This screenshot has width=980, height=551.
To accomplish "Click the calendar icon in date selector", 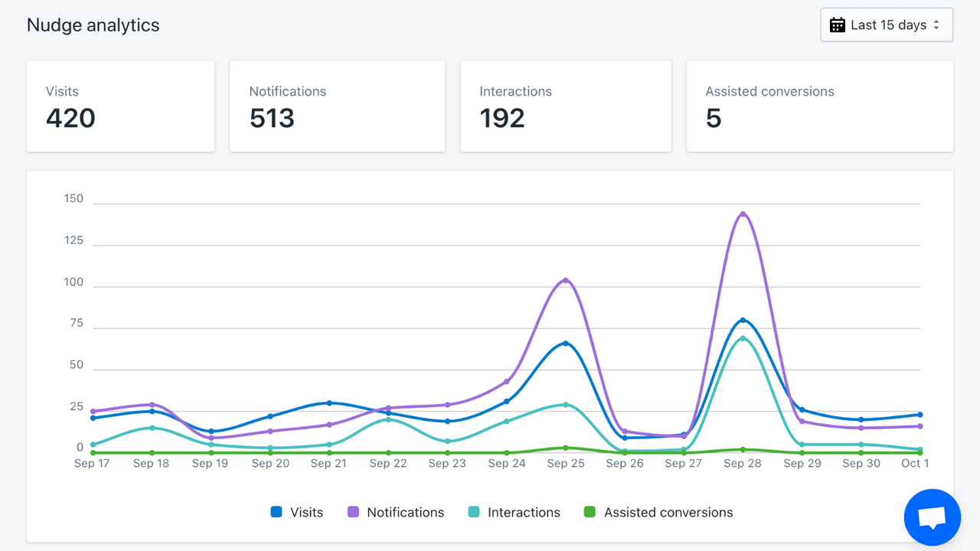I will pyautogui.click(x=838, y=25).
